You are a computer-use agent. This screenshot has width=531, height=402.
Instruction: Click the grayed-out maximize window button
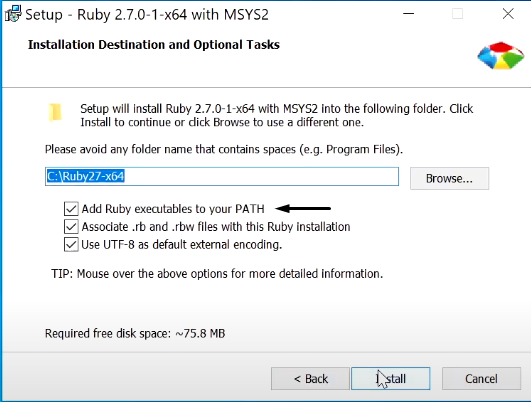[x=458, y=14]
